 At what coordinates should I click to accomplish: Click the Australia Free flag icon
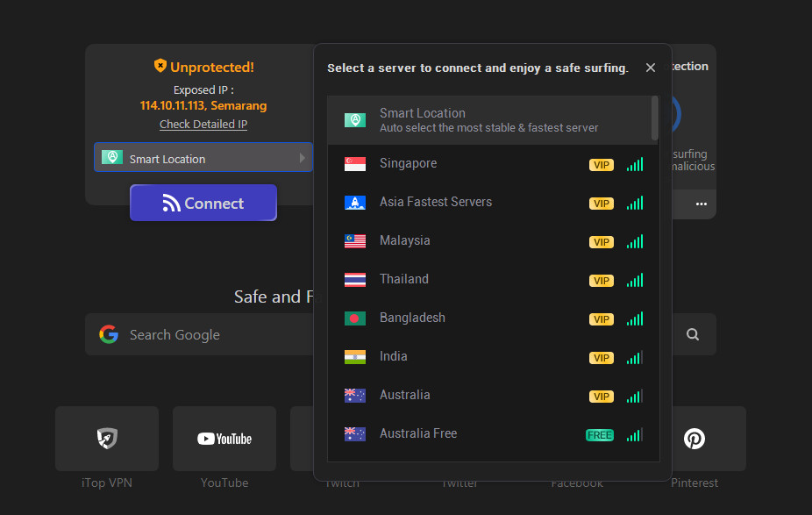pyautogui.click(x=355, y=434)
